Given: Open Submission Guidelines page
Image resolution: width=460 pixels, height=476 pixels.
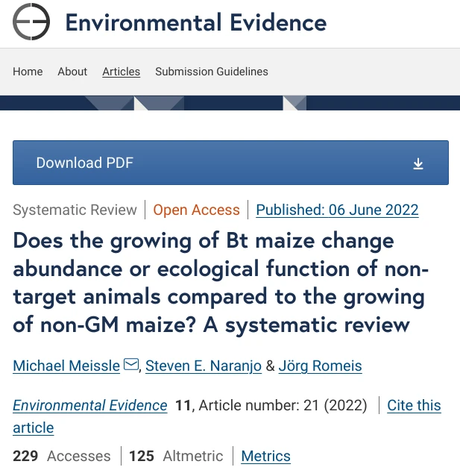Looking at the screenshot, I should coord(211,72).
